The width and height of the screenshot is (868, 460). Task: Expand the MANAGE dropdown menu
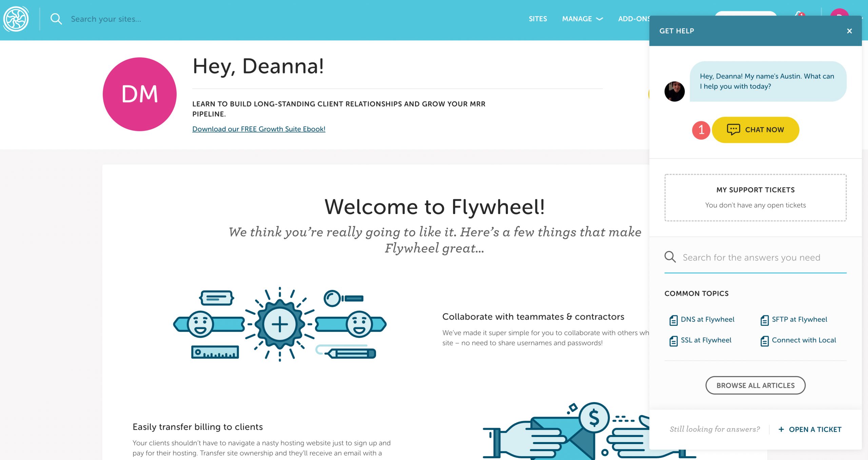pos(582,18)
